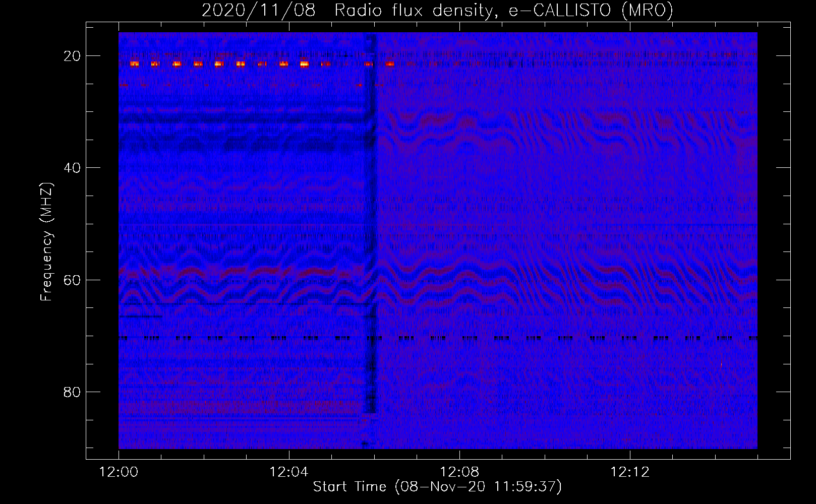Click the 20 frequency tick label
The width and height of the screenshot is (816, 504).
point(72,56)
